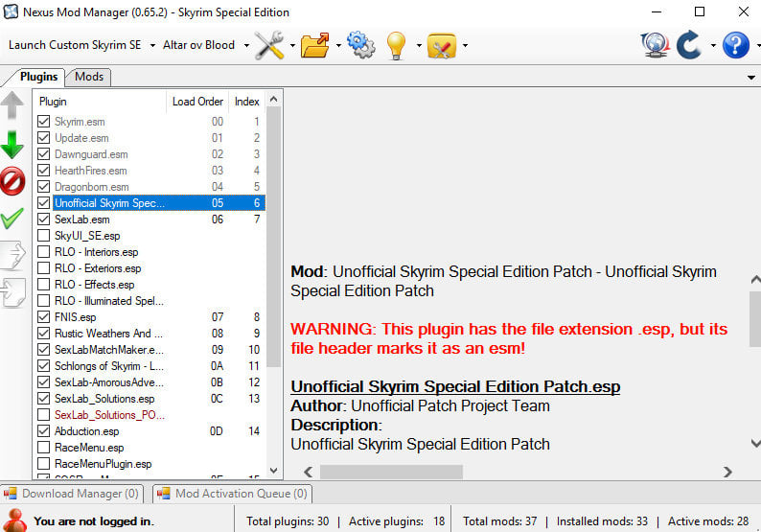The width and height of the screenshot is (761, 532).
Task: Click the Altar ov Blood profile button
Action: click(x=199, y=45)
